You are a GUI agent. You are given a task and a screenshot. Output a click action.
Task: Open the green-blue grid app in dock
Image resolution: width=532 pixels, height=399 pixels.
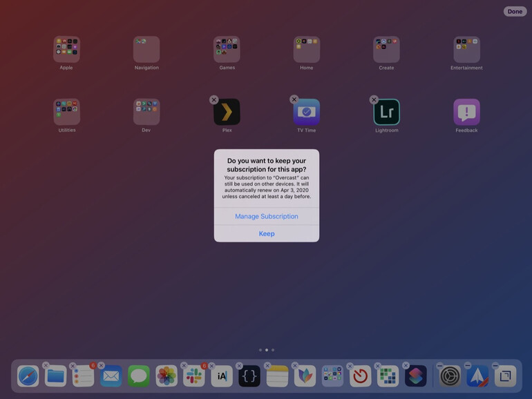pyautogui.click(x=388, y=376)
